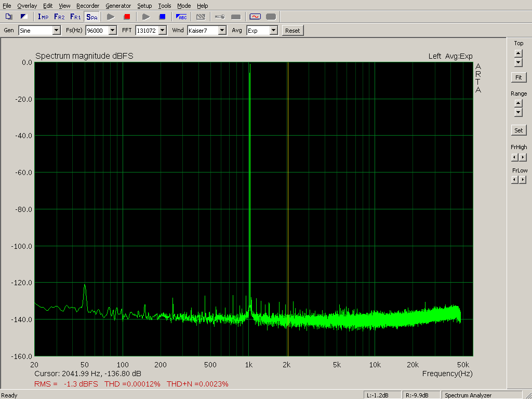Click the ABC overlay text toolbar icon

click(181, 17)
